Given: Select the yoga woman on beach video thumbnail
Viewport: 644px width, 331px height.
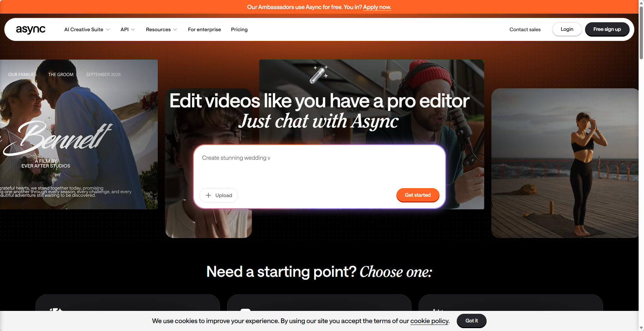Looking at the screenshot, I should (x=565, y=163).
